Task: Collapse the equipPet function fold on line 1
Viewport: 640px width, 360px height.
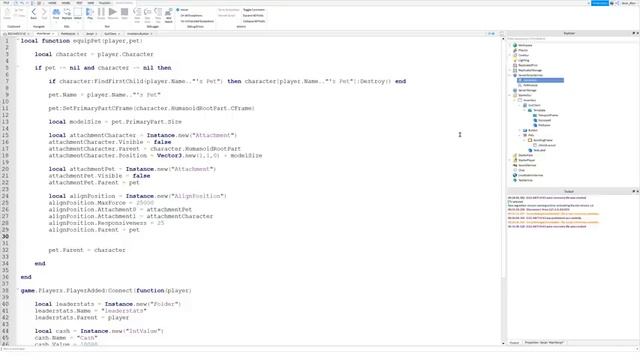Action: [18, 41]
